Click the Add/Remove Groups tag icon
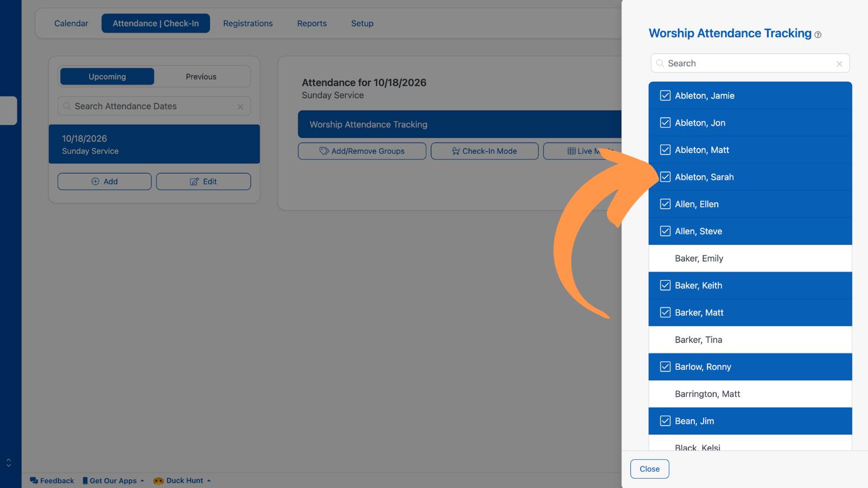Viewport: 868px width, 488px height. tap(324, 151)
